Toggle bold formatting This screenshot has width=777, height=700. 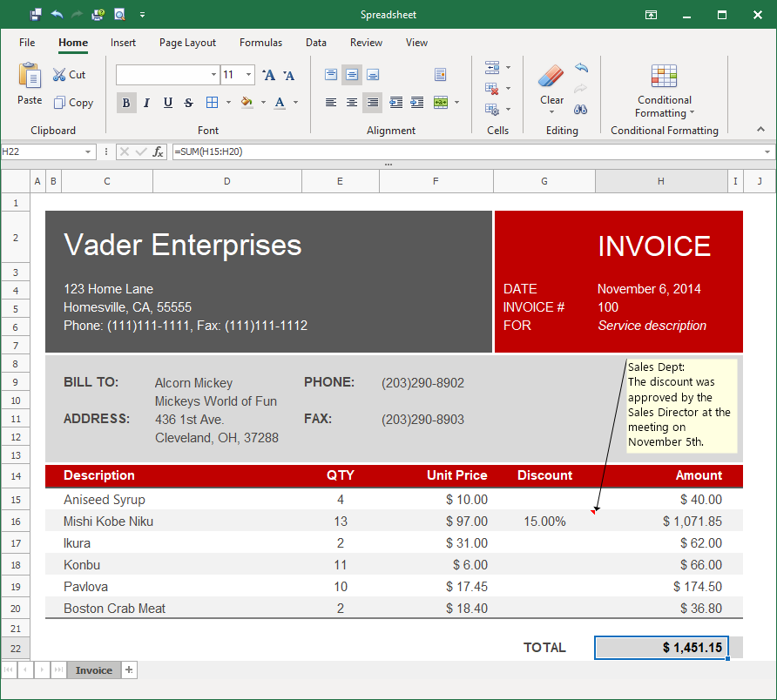click(x=126, y=102)
